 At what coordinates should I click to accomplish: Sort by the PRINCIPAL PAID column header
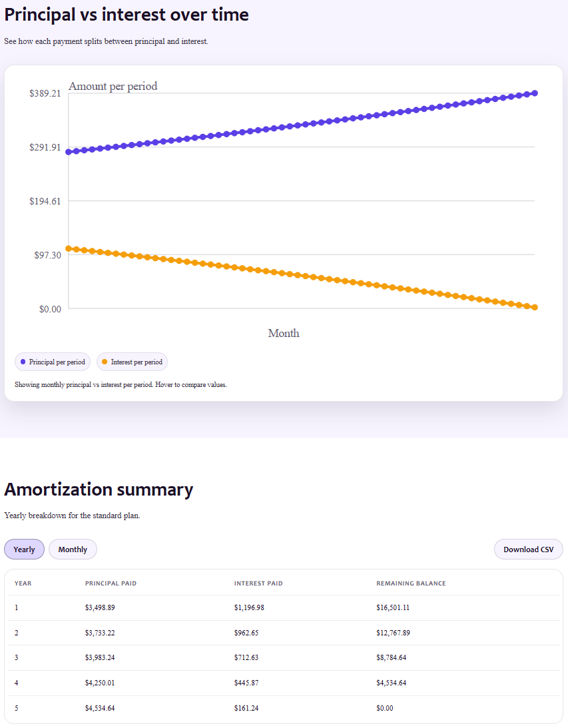[x=110, y=583]
